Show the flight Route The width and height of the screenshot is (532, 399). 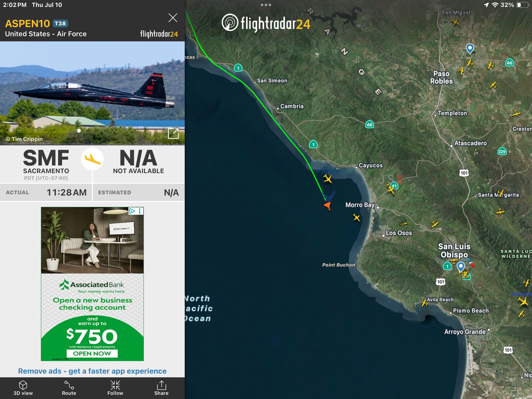point(69,388)
